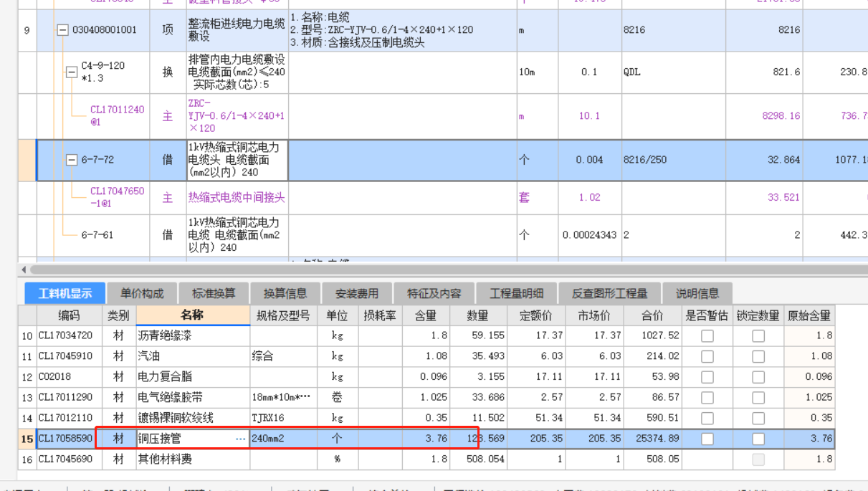Click the 原始含量 column header
The height and width of the screenshot is (491, 868).
(x=809, y=315)
